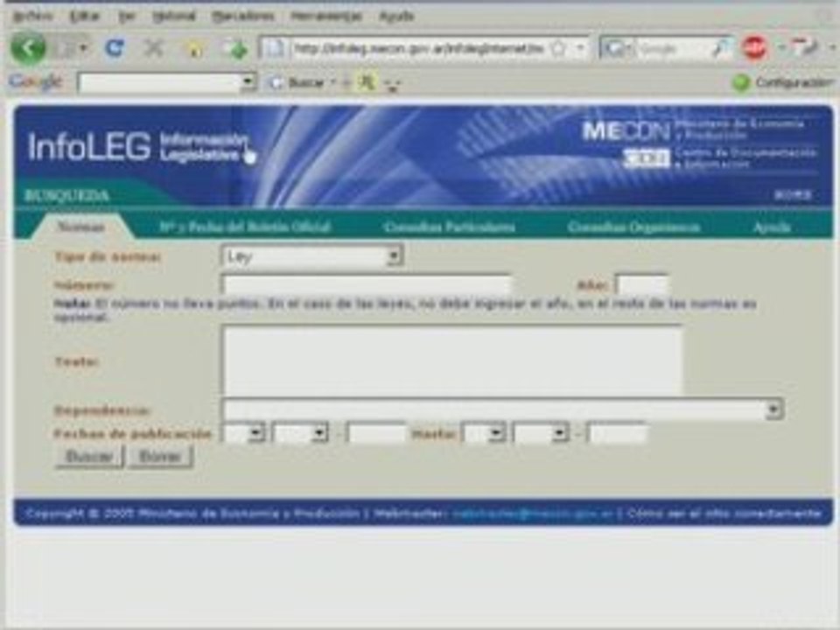The image size is (840, 630).
Task: Open the Marcadores menu
Action: (x=243, y=16)
